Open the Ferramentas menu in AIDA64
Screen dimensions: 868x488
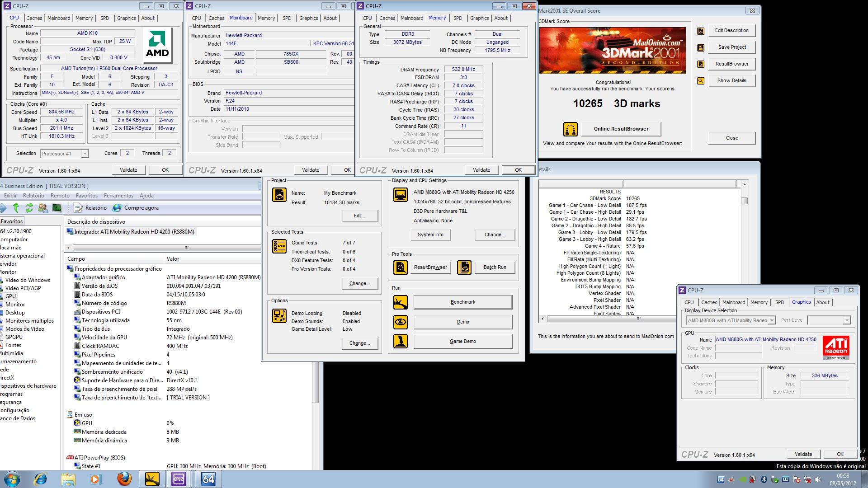[x=118, y=196]
